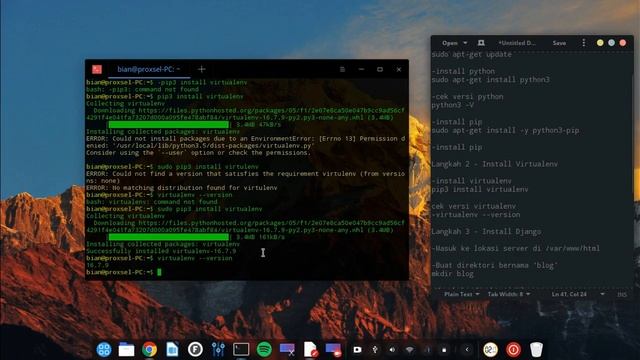
Task: Click Open button in the text editor
Action: [x=449, y=43]
